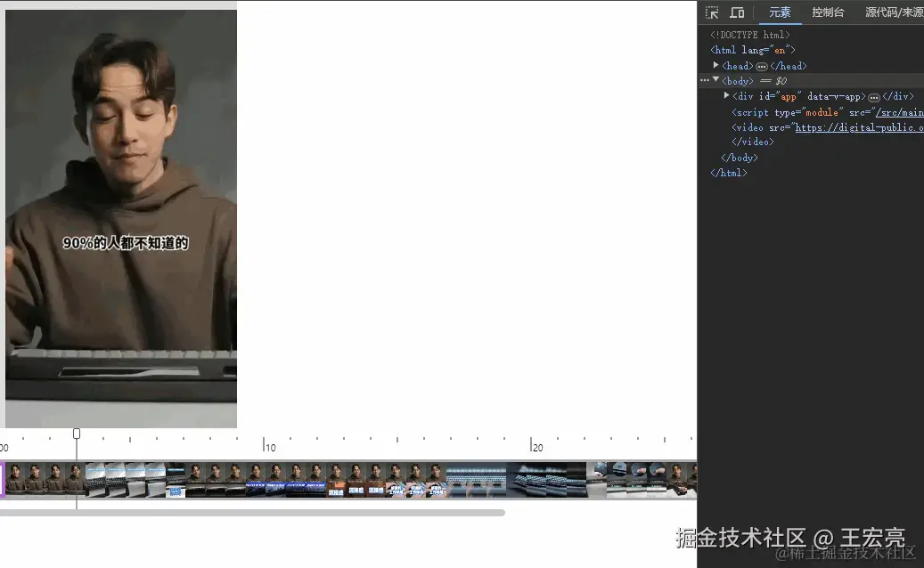Toggle the device emulation toolbar icon
Screen dimensions: 924x568
tap(737, 12)
